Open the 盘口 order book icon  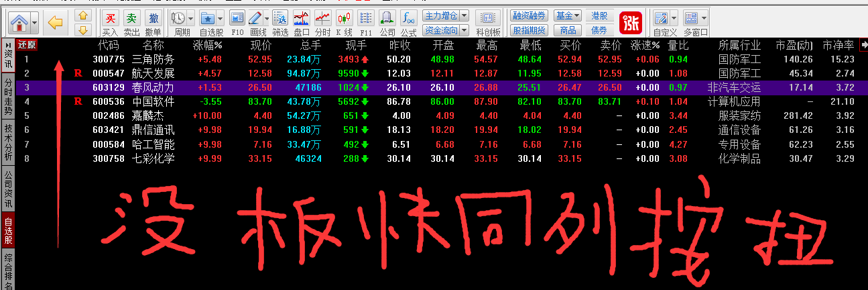302,18
